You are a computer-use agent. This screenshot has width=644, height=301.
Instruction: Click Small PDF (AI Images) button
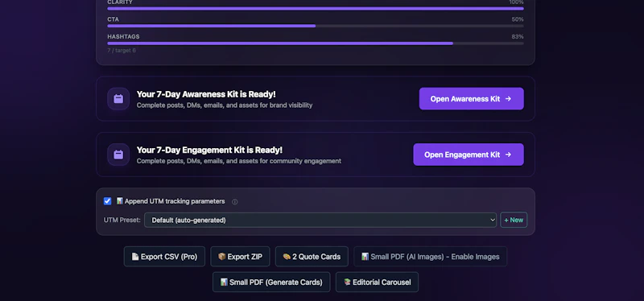click(430, 257)
